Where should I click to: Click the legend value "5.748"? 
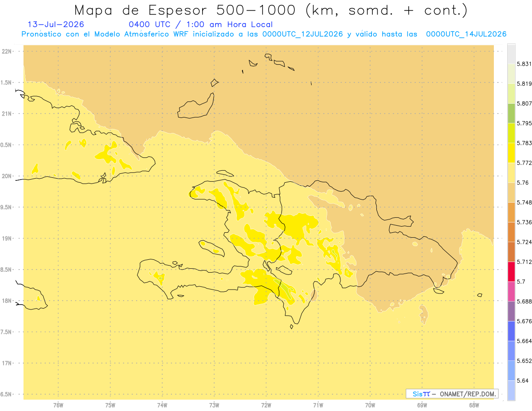click(524, 202)
